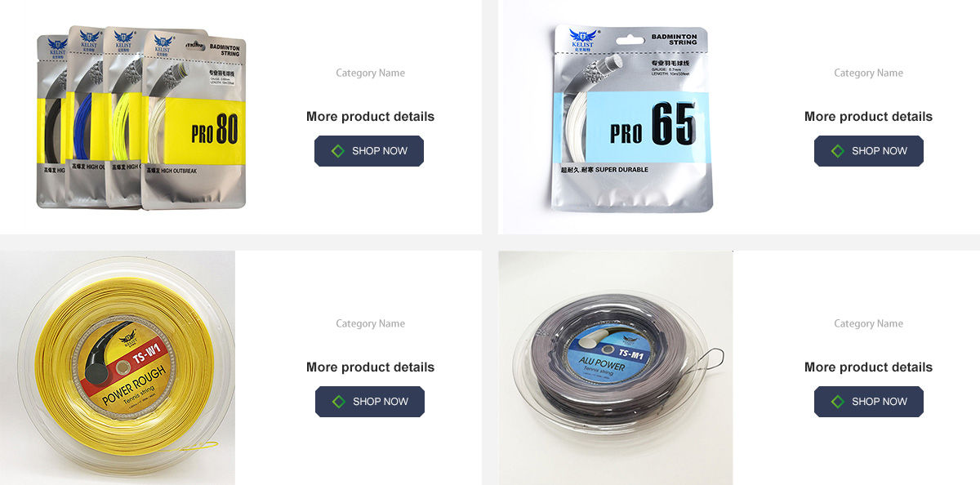Screen dimensions: 980x485
Task: Click Category Name above the PRO 65 details
Action: tap(868, 73)
